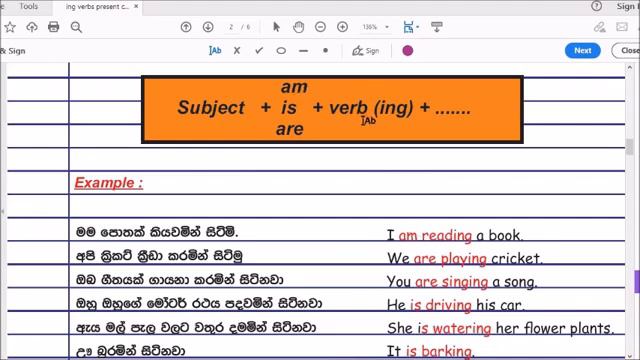Viewport: 640px width, 360px height.
Task: Select the Add Text (Ab) tool
Action: coord(215,51)
